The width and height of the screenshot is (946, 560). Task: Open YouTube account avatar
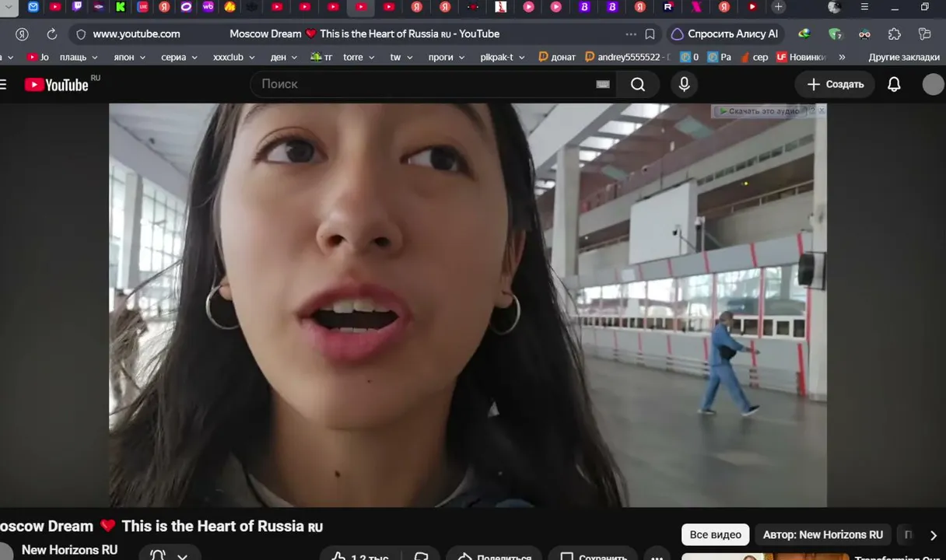pyautogui.click(x=933, y=84)
